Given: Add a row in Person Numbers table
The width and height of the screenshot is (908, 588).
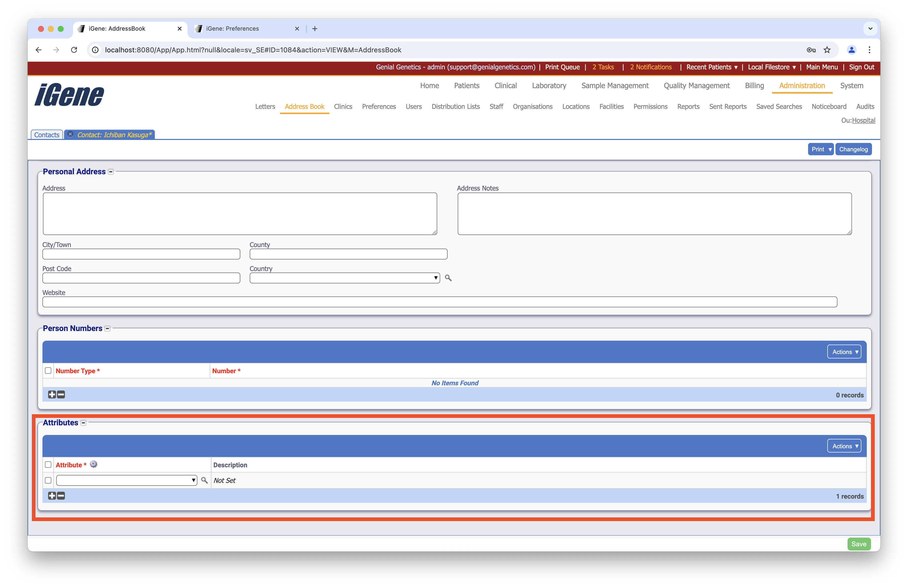Looking at the screenshot, I should point(52,394).
